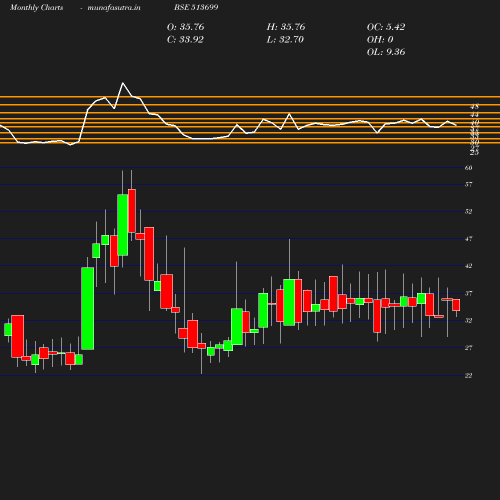Click the price axis label 47

point(468,239)
